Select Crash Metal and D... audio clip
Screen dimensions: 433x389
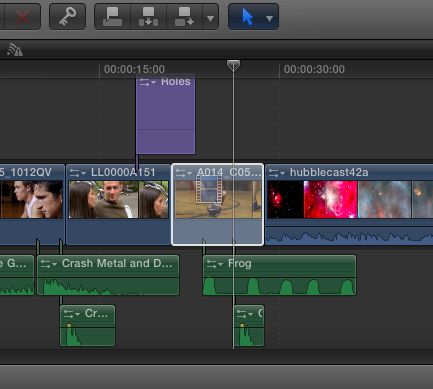[108, 275]
